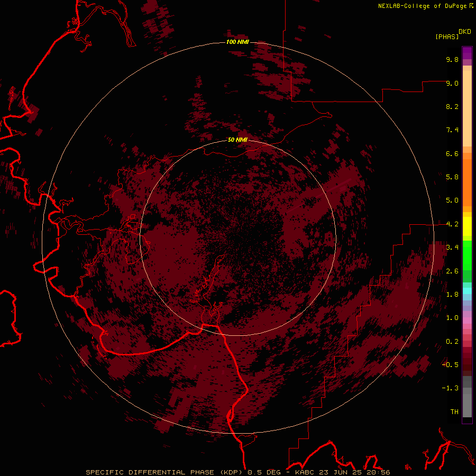The image size is (476, 476).
Task: Click the 0.2 scale value
Action: 452,342
